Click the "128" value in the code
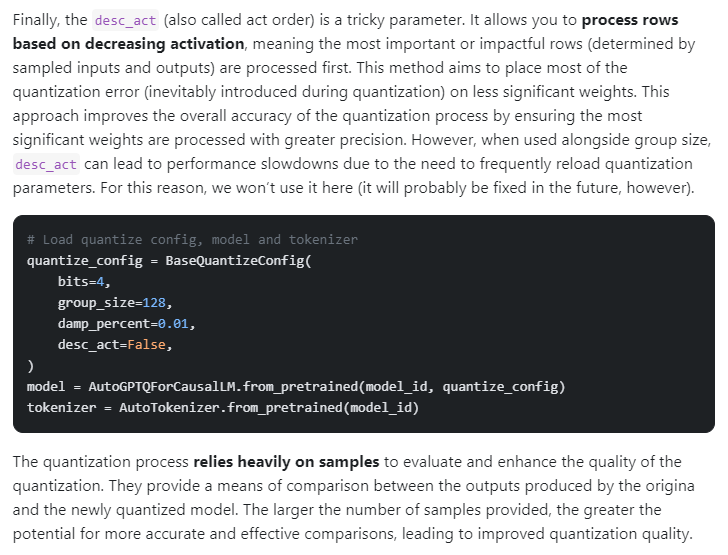 tap(154, 303)
